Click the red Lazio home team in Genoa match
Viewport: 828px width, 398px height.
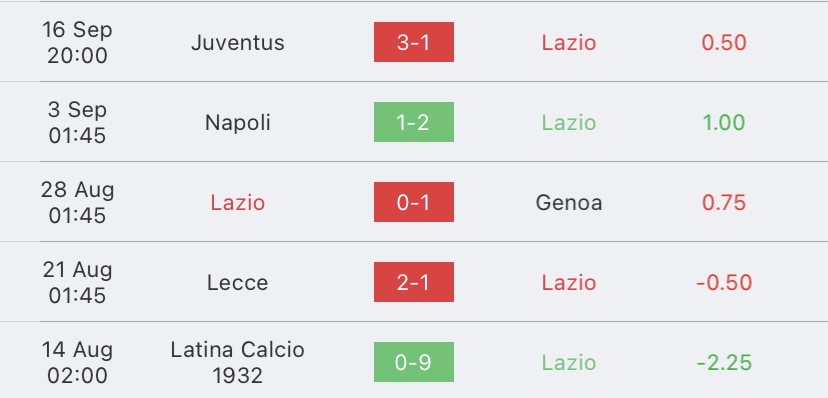[x=238, y=202]
